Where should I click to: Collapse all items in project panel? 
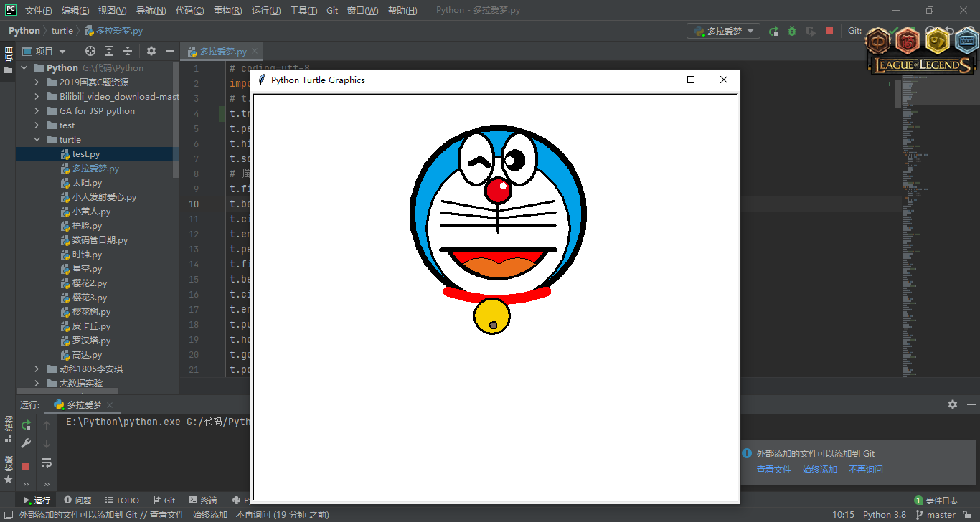[x=128, y=51]
